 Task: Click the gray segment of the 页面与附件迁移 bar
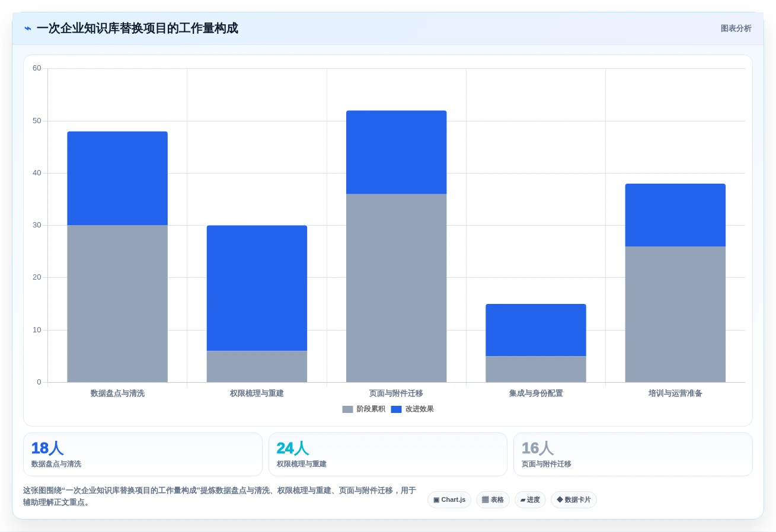pyautogui.click(x=397, y=288)
